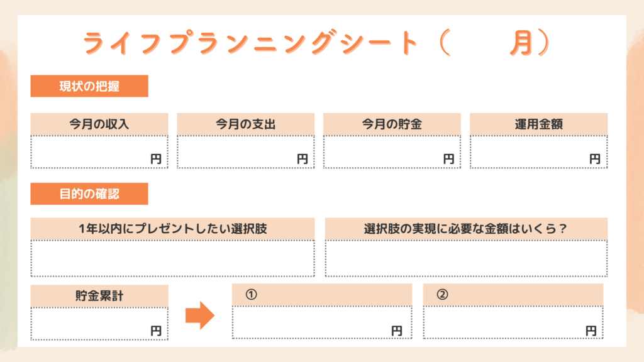
Task: Click the 現状の把握 section header
Action: pyautogui.click(x=89, y=87)
